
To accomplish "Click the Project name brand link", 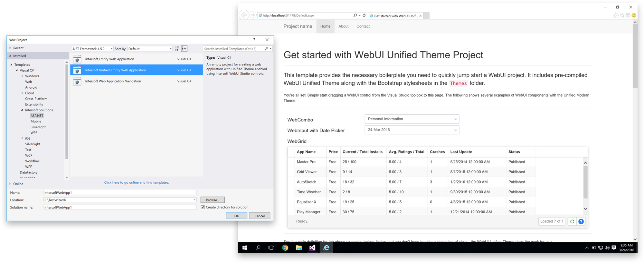I will (298, 26).
